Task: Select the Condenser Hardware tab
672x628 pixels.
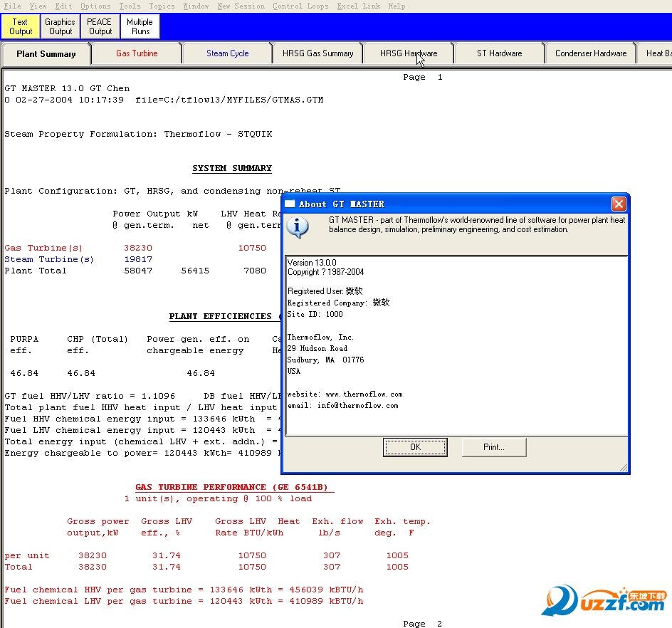Action: pyautogui.click(x=590, y=53)
